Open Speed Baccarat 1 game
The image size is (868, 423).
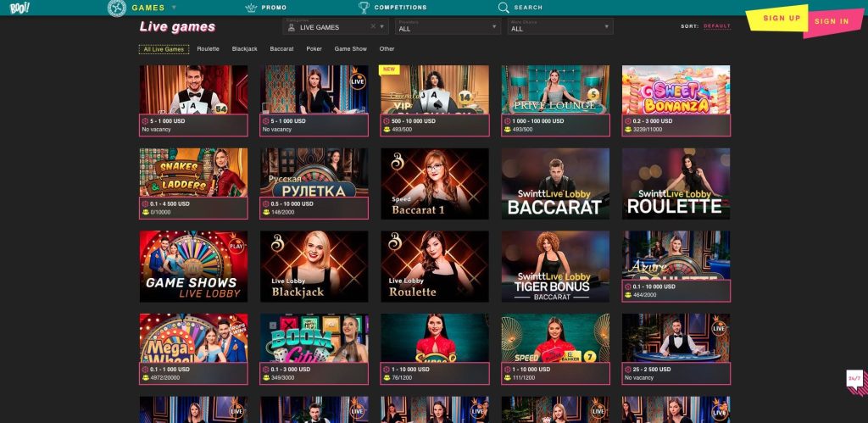435,183
